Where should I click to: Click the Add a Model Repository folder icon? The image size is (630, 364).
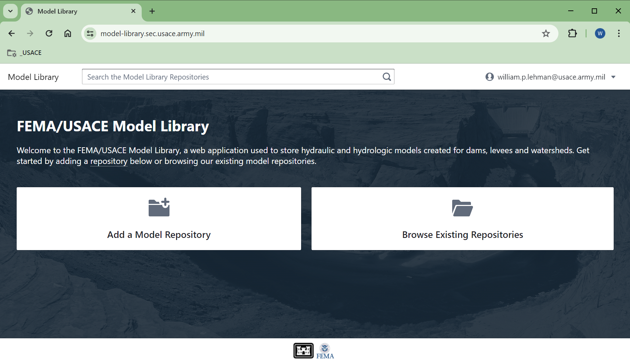pos(159,207)
